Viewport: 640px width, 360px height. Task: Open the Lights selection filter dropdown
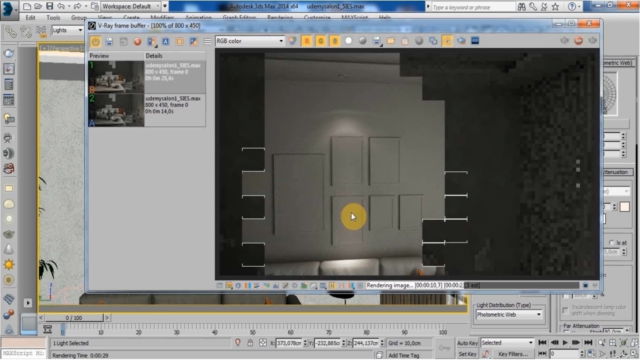pyautogui.click(x=67, y=30)
